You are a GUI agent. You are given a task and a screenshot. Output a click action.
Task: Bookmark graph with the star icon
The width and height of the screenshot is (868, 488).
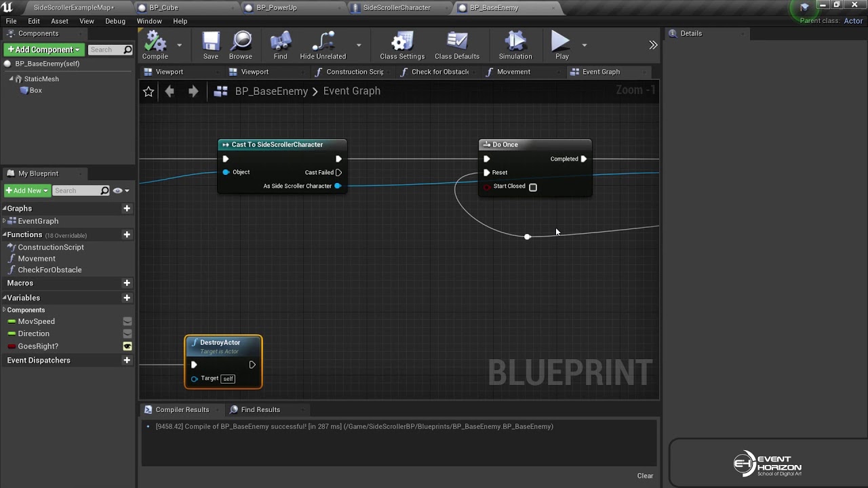click(x=149, y=91)
